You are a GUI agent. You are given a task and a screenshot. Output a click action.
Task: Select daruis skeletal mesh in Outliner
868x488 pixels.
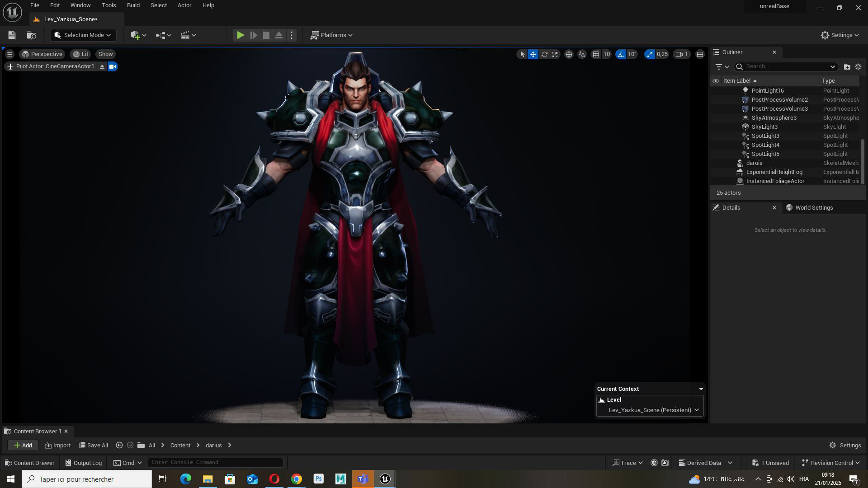point(754,163)
